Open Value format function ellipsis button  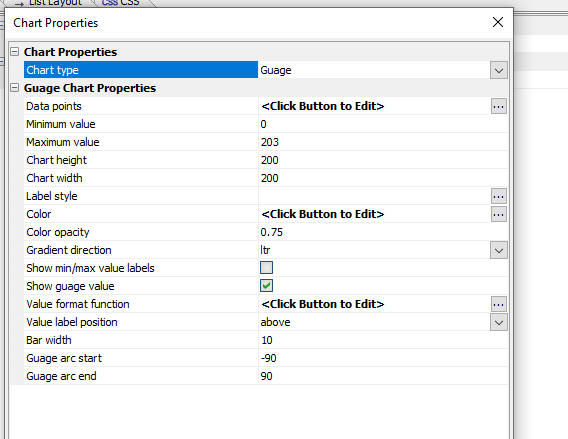[x=498, y=304]
